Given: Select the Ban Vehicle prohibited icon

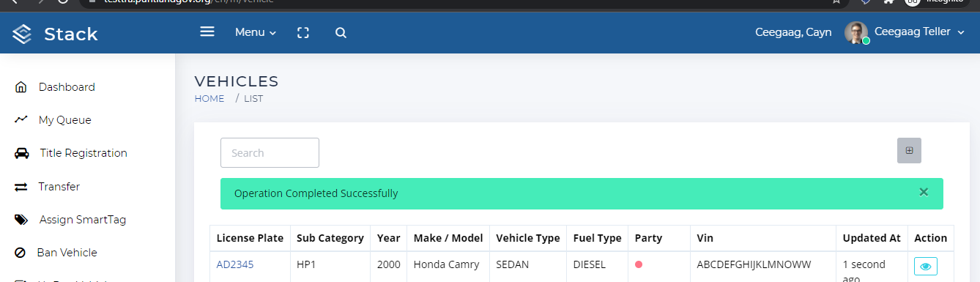Looking at the screenshot, I should (x=21, y=253).
